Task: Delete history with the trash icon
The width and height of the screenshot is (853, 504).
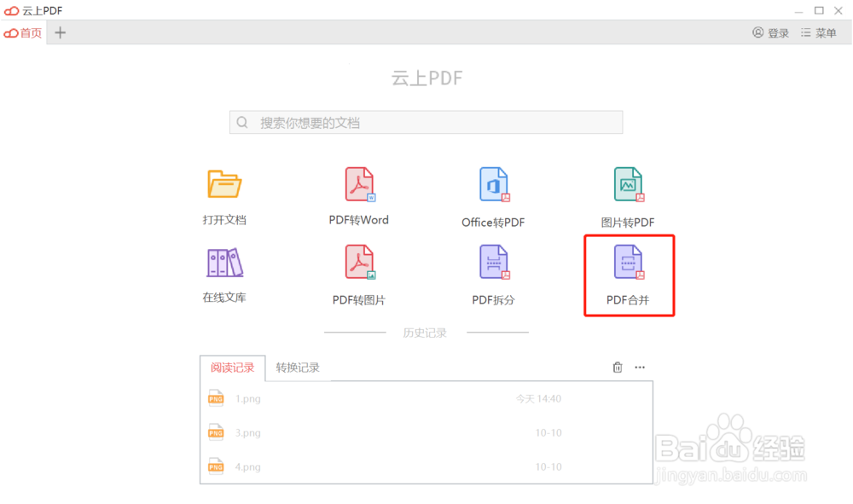Action: tap(618, 368)
